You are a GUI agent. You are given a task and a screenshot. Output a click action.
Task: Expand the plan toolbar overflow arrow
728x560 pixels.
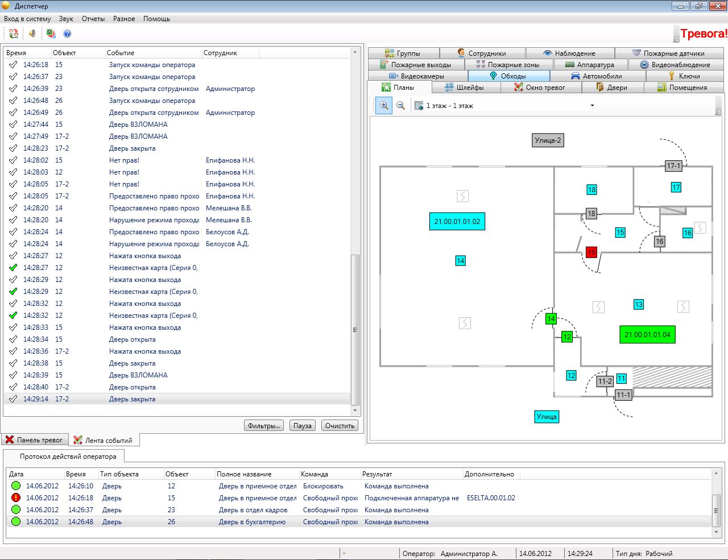pos(718,106)
